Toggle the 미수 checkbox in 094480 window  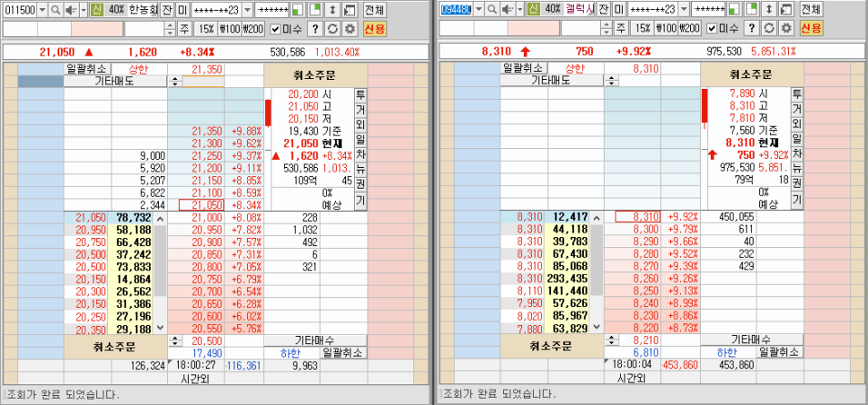[x=712, y=29]
